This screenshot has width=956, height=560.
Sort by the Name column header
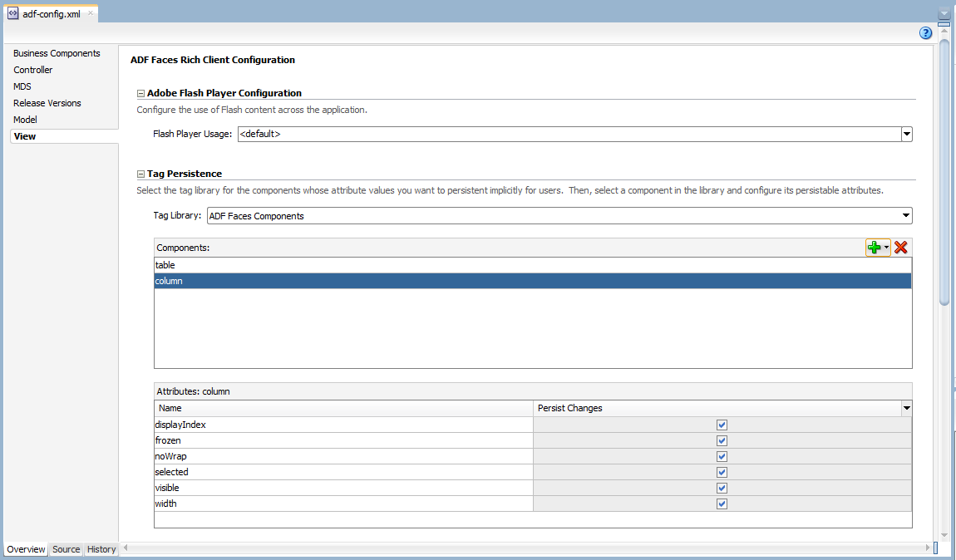tap(344, 408)
